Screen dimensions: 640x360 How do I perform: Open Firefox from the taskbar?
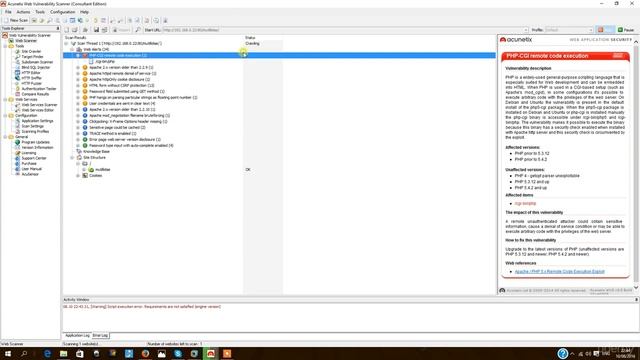[x=145, y=353]
